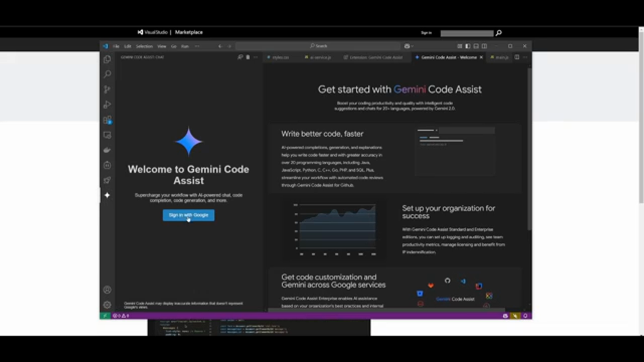Switch to the styles.css tab

point(280,57)
